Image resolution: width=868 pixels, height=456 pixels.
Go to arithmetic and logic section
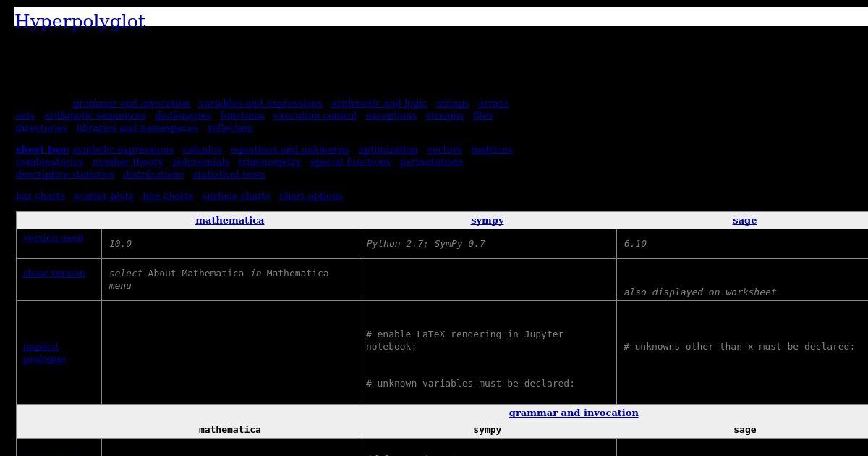pyautogui.click(x=379, y=104)
